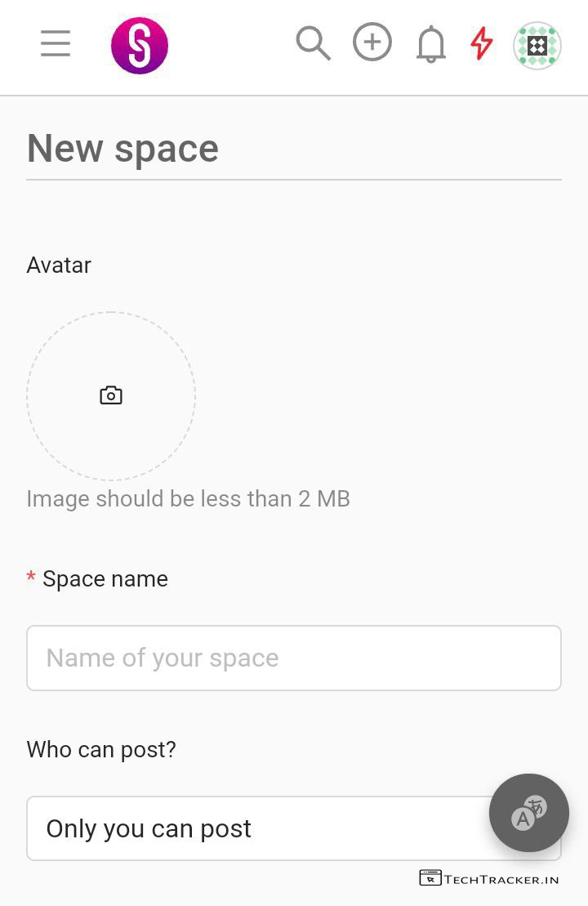This screenshot has height=906, width=588.
Task: Open the profile avatar menu
Action: click(537, 46)
